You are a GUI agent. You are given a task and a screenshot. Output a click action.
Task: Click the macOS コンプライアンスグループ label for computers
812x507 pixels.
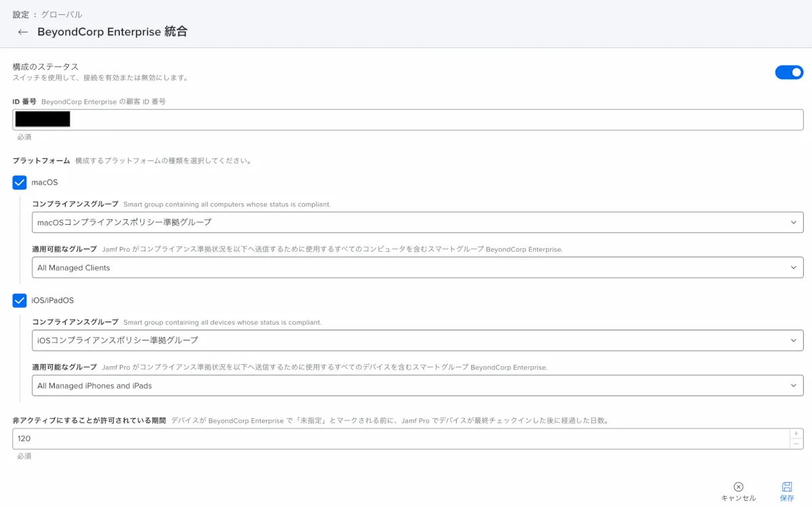tap(75, 204)
